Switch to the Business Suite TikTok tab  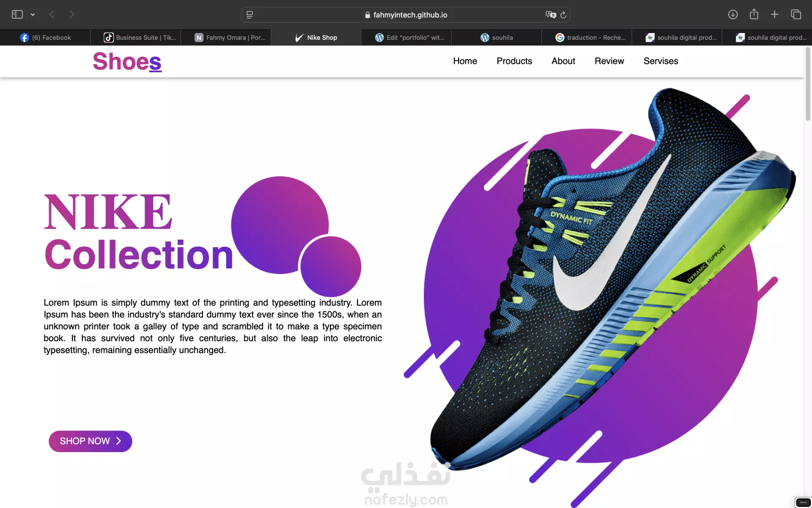coord(136,38)
